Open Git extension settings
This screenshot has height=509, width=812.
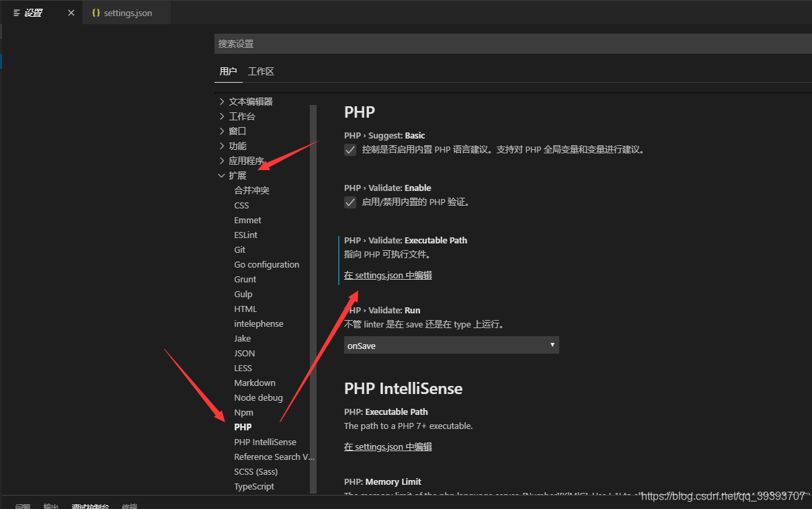coord(239,249)
